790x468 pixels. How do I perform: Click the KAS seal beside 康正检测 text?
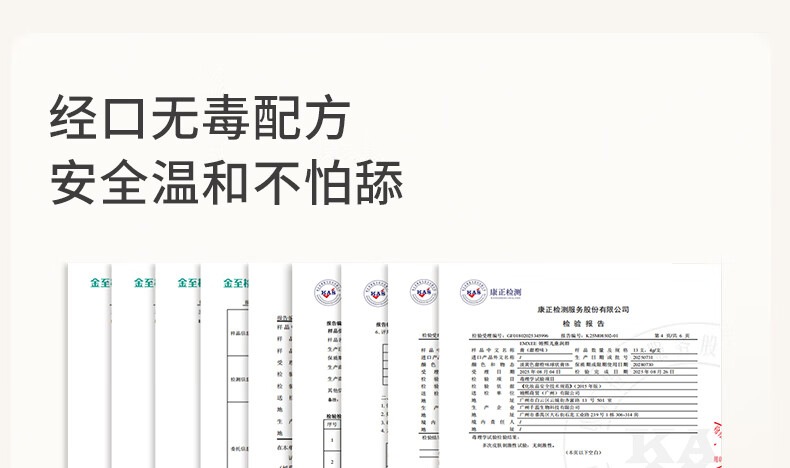[x=473, y=292]
